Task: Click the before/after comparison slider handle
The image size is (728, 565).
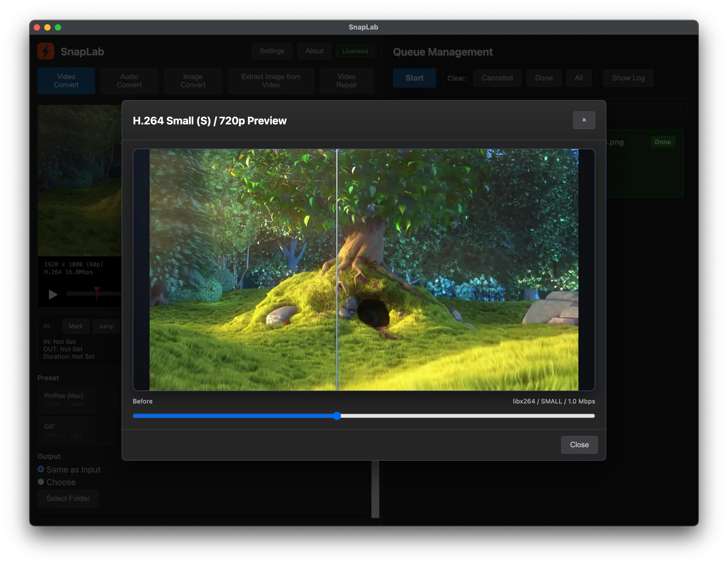Action: pos(337,416)
